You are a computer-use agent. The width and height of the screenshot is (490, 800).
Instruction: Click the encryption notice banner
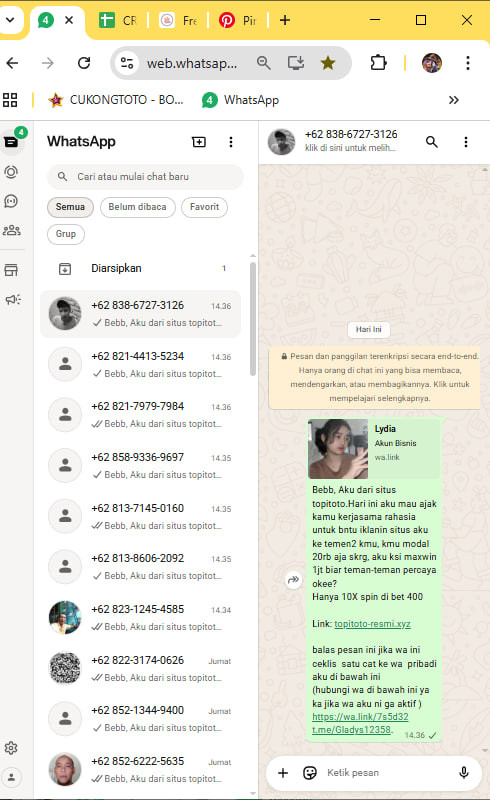pos(374,377)
